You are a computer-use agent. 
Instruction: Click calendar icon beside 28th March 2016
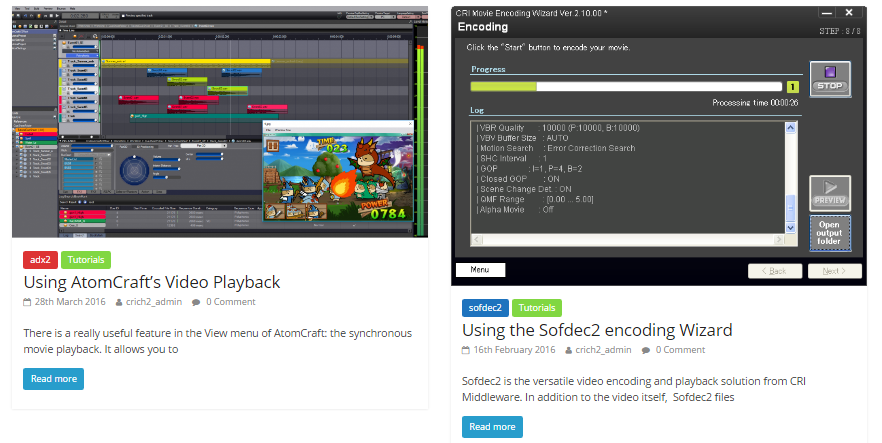27,302
